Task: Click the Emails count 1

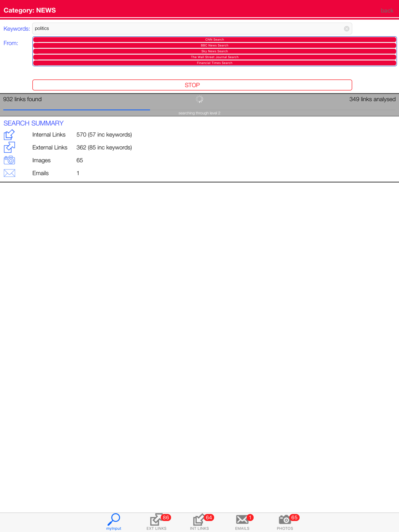Action: 78,173
